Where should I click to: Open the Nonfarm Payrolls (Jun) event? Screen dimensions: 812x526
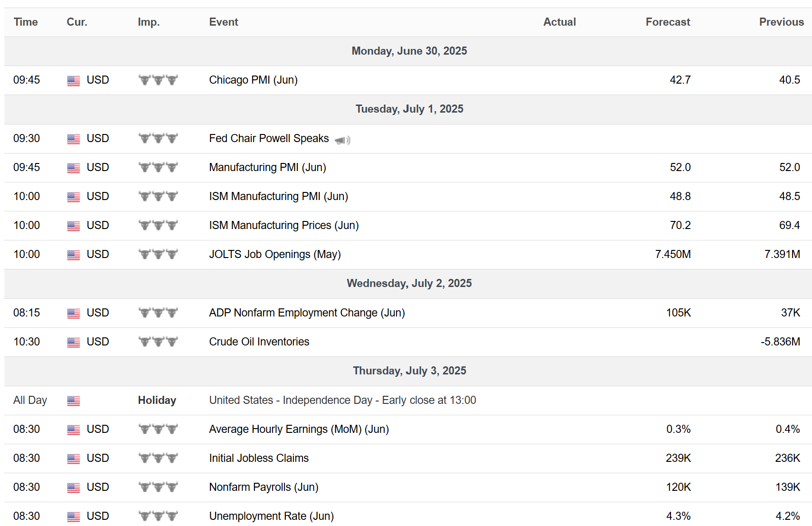click(x=264, y=487)
